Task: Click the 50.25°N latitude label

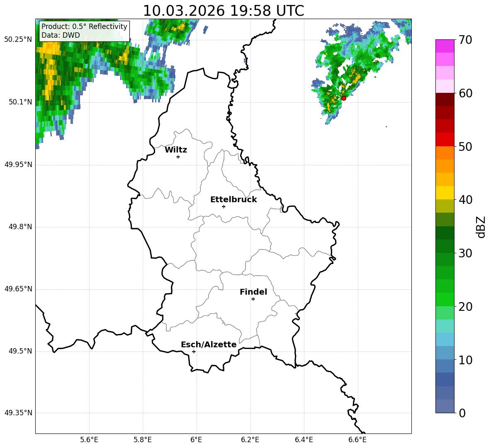Action: tap(18, 40)
